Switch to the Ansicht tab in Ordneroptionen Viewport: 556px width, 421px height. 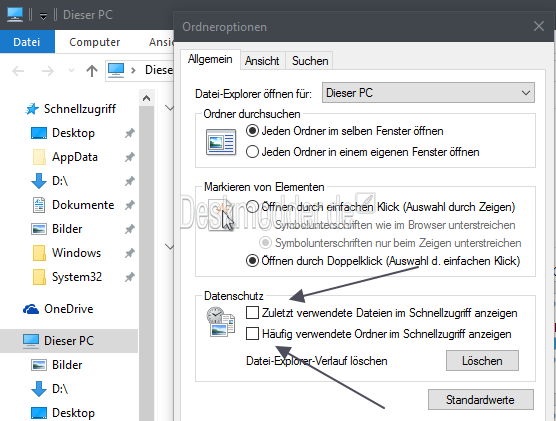[262, 61]
